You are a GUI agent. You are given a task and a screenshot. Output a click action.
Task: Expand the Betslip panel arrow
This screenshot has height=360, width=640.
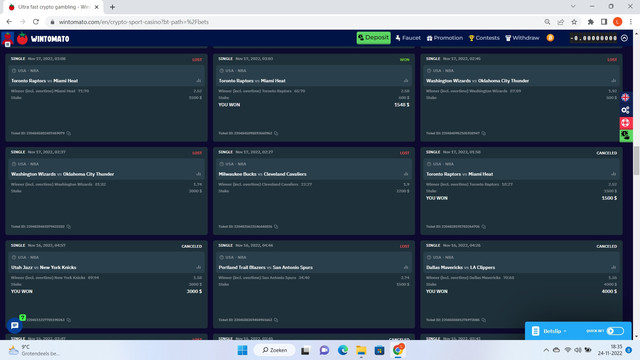(565, 331)
